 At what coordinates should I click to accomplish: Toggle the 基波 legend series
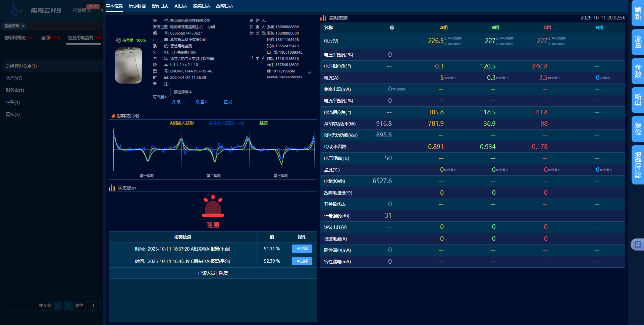264,123
